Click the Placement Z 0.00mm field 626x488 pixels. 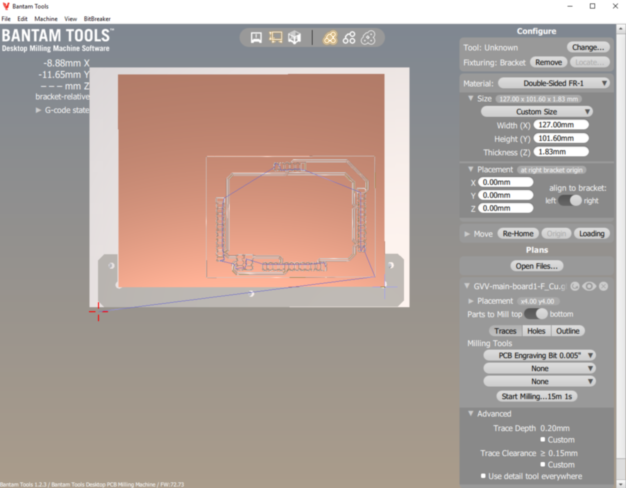pos(505,208)
